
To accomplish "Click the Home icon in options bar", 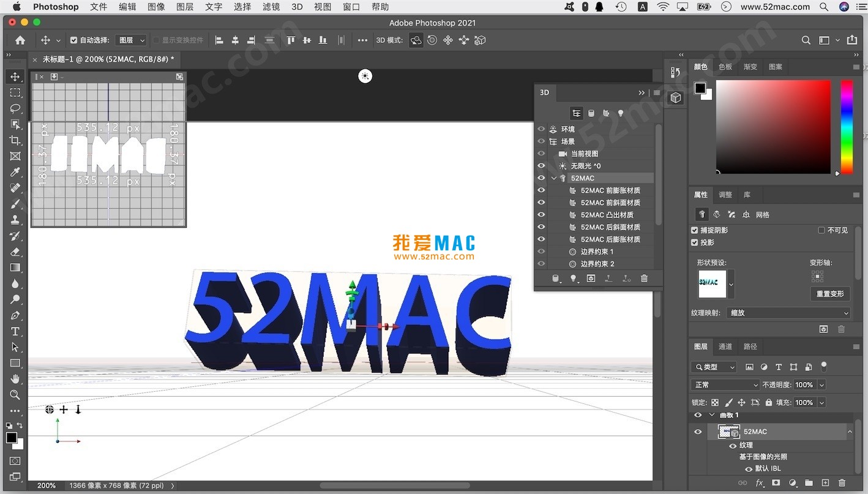I will coord(20,40).
